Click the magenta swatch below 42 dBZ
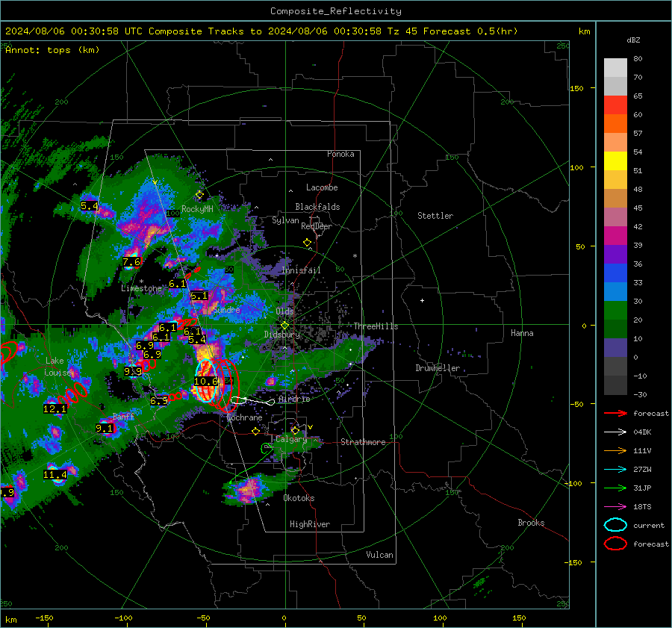 [x=615, y=236]
